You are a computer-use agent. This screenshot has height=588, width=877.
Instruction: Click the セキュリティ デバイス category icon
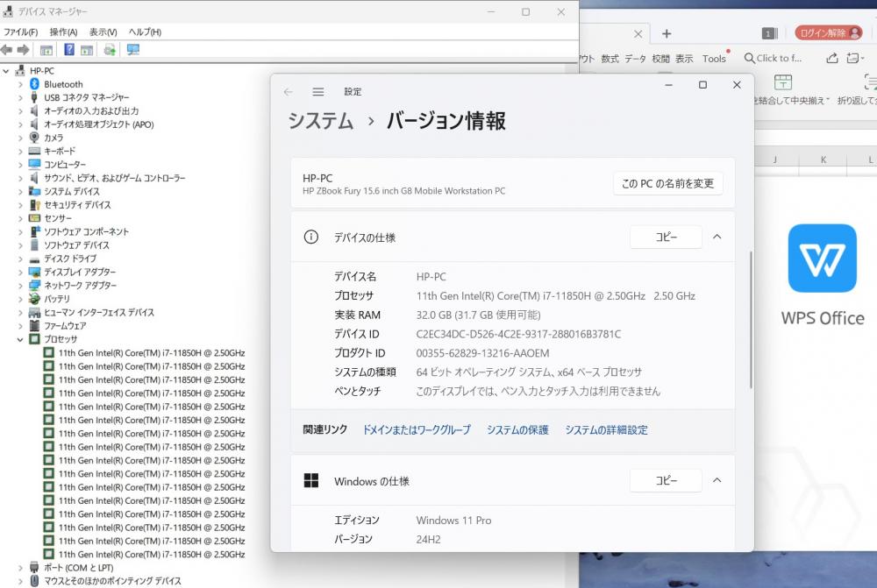pos(34,204)
